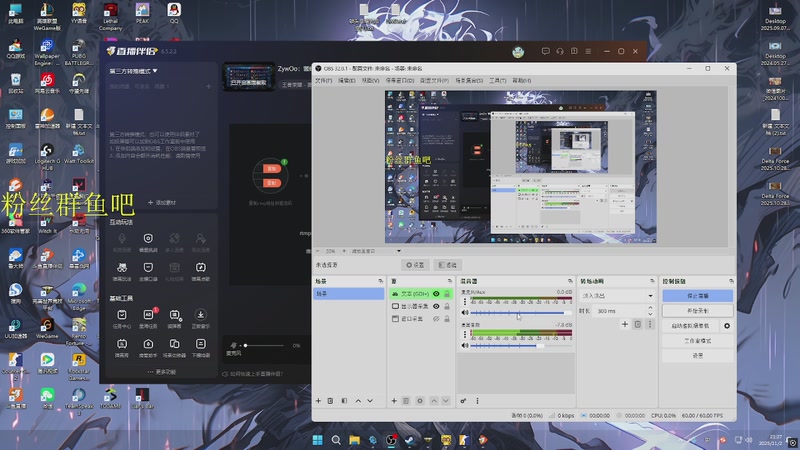Select PEAK desktop icon

(142, 13)
